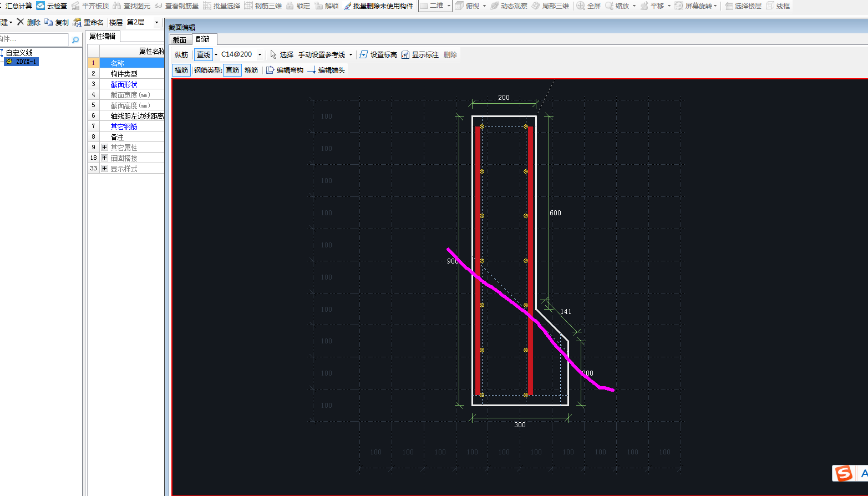This screenshot has width=868, height=496.
Task: Start 动态观察 dynamic orbit
Action: point(509,6)
